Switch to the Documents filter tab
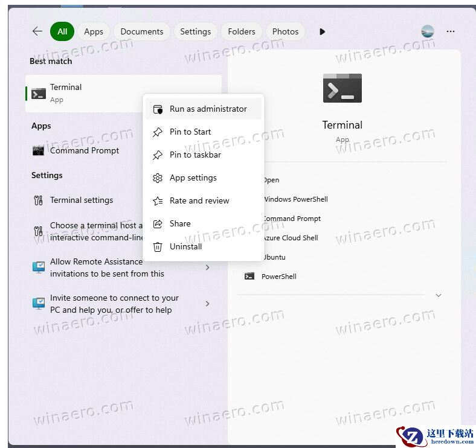The width and height of the screenshot is (476, 448). click(141, 31)
